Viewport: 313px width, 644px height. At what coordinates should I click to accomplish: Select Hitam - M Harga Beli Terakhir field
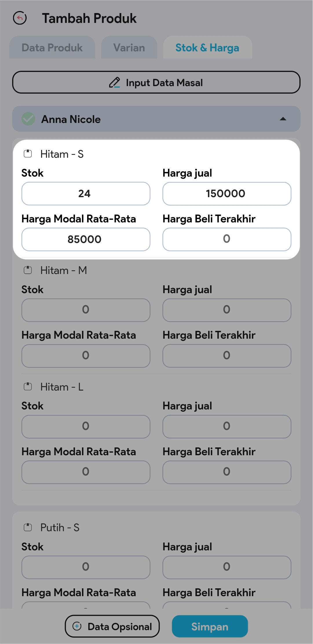coord(227,356)
